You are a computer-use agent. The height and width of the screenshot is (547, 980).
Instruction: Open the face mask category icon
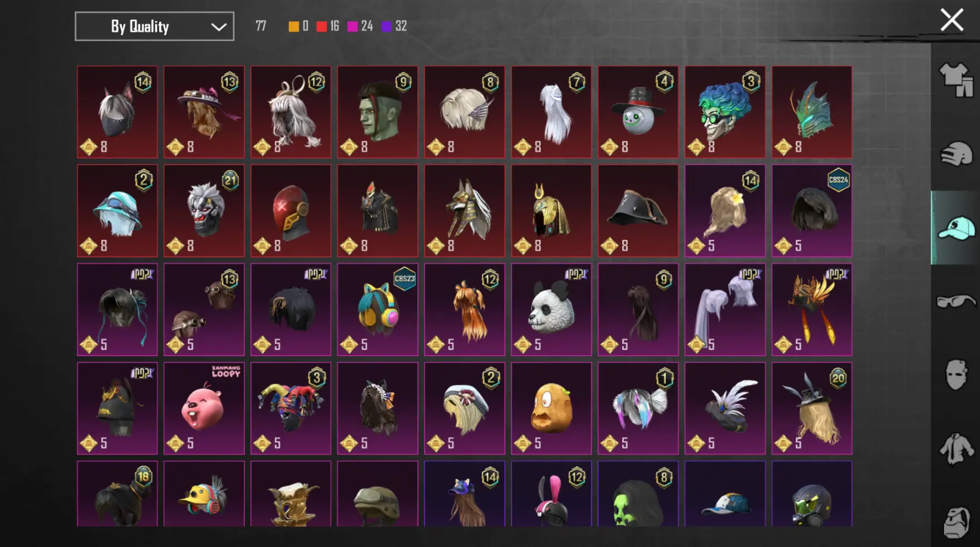tap(956, 374)
